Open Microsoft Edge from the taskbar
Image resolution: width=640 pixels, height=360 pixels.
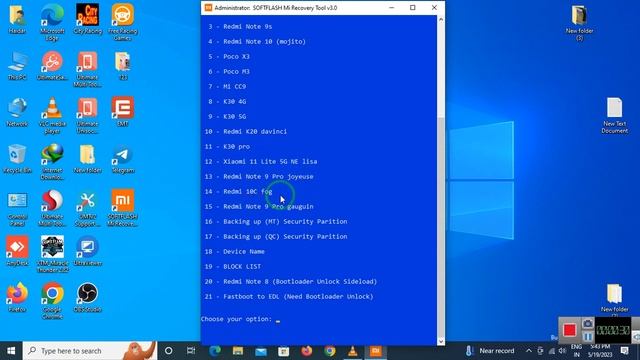(215, 351)
